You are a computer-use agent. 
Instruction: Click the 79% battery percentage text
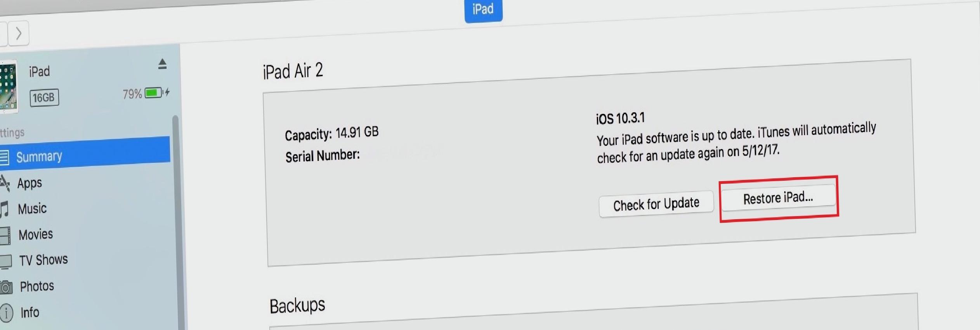point(132,94)
